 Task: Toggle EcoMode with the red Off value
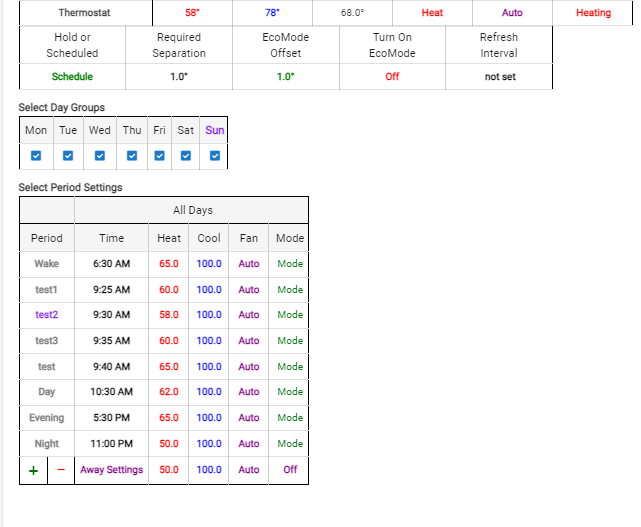(392, 76)
